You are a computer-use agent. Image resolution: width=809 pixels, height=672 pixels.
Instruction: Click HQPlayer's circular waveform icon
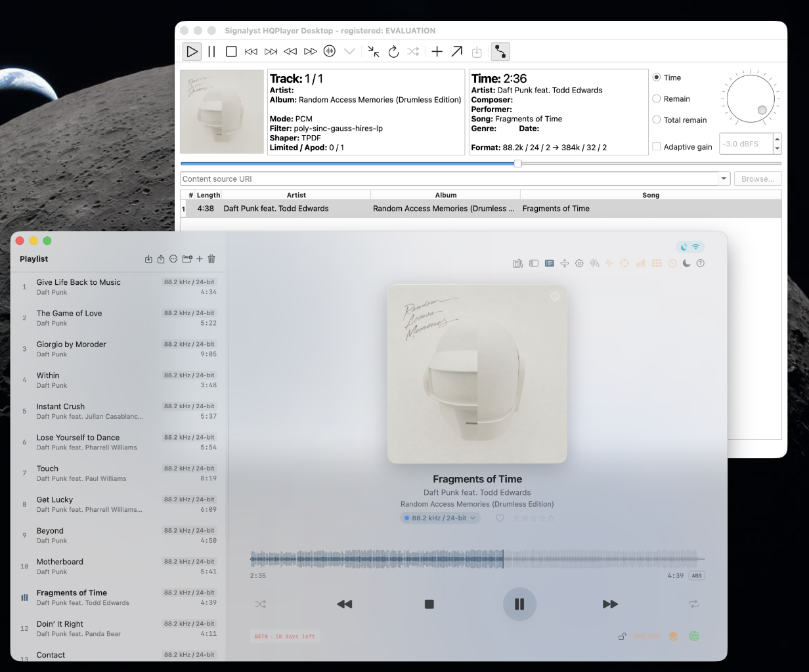(x=330, y=51)
